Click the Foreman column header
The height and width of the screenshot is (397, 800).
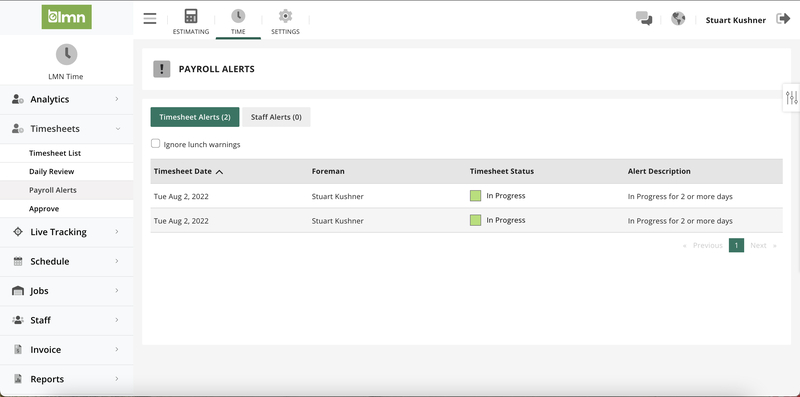328,171
